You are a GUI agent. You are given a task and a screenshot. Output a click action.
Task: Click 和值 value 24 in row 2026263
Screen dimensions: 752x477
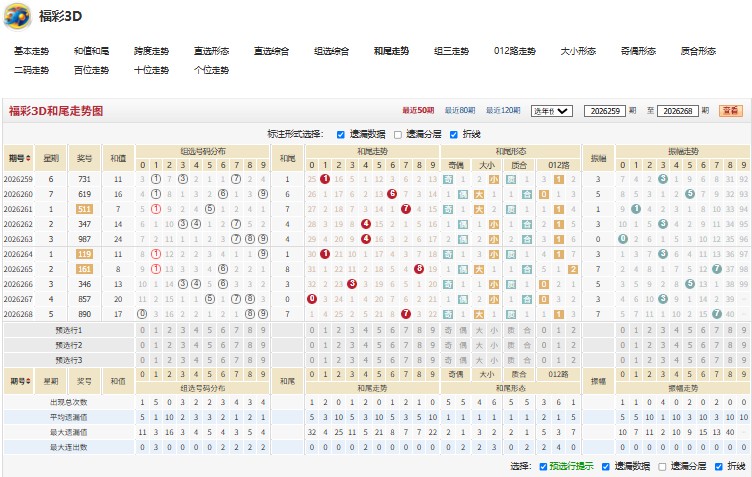click(x=118, y=239)
